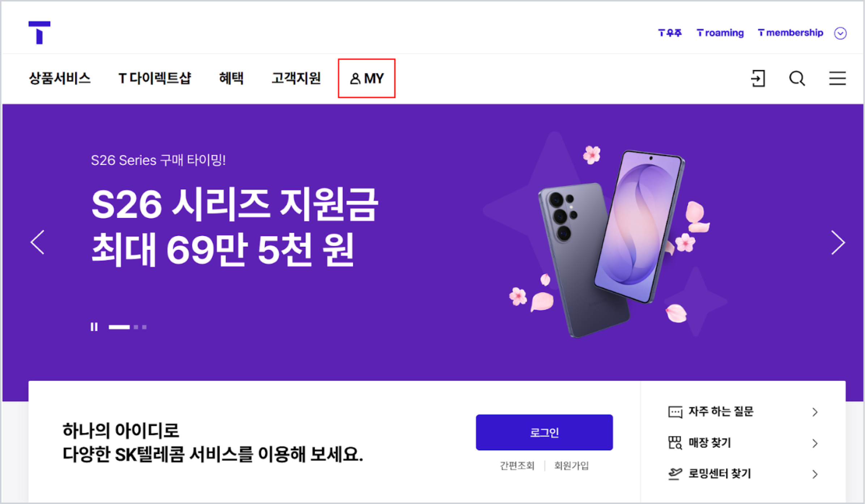This screenshot has width=865, height=504.
Task: Open the 회원가입 link
Action: click(571, 466)
